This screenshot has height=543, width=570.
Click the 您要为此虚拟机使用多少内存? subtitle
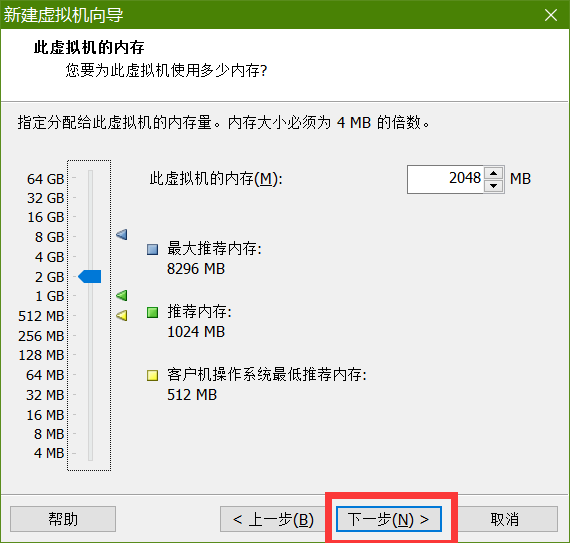[x=166, y=70]
